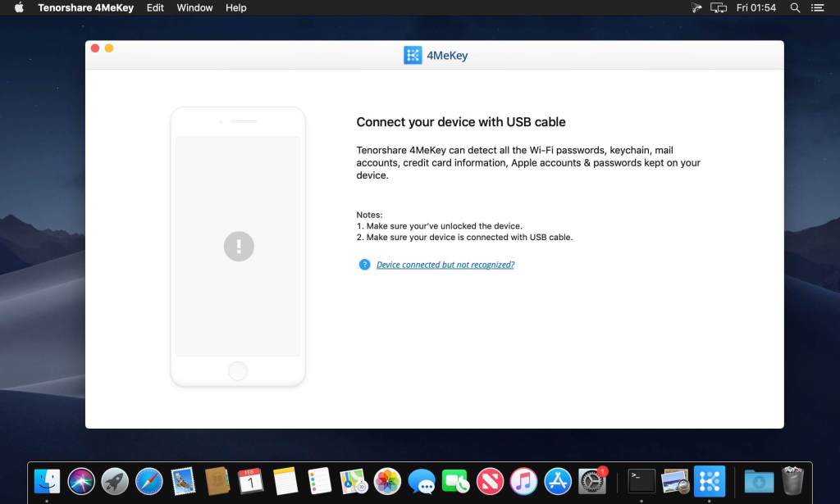Launch Safari from the Dock
840x504 pixels.
(149, 481)
